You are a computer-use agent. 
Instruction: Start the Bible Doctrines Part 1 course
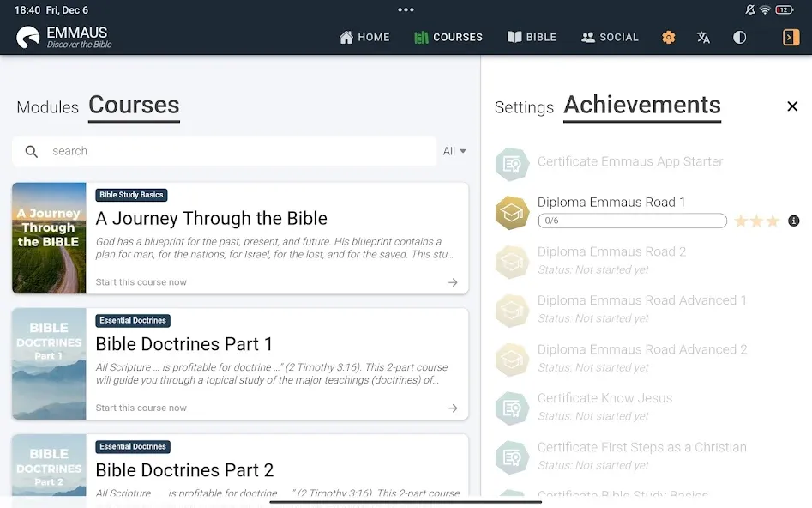pyautogui.click(x=141, y=408)
